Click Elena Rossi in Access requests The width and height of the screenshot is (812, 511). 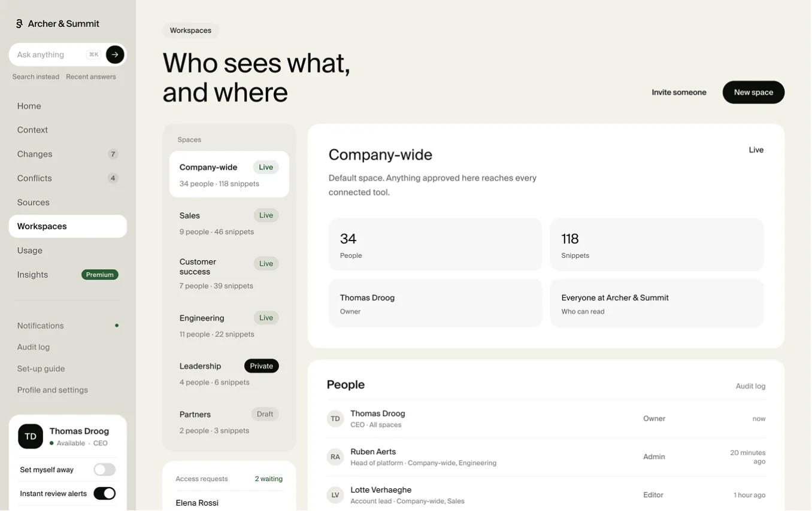click(197, 503)
